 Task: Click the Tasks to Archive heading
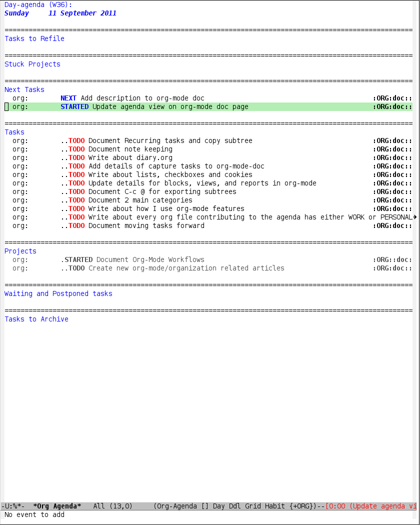(36, 319)
